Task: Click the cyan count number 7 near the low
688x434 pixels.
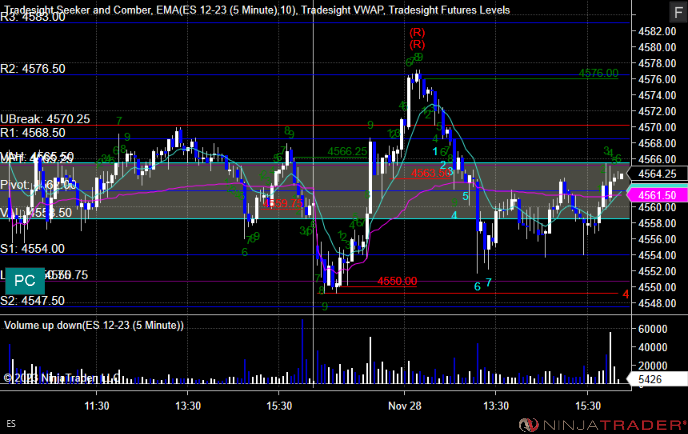Action: (488, 283)
